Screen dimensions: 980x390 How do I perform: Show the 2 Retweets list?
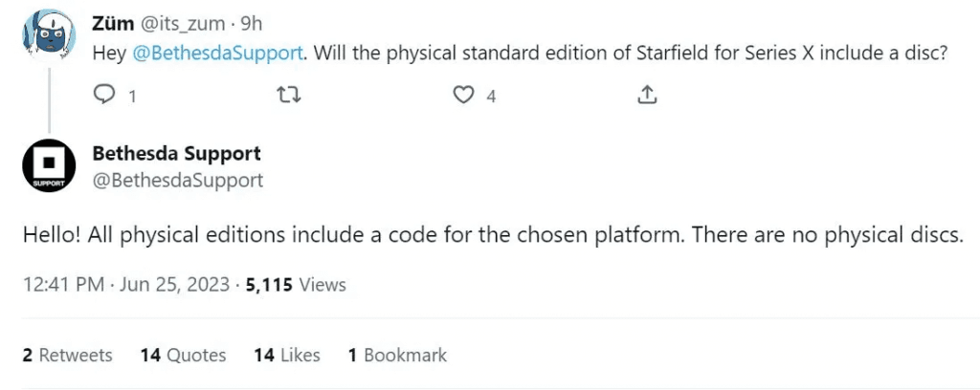tap(67, 355)
